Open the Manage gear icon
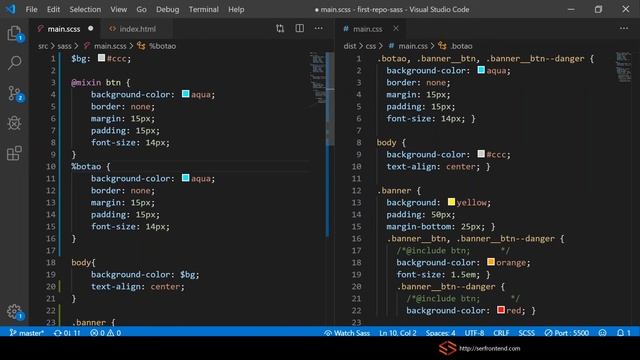 [14, 311]
